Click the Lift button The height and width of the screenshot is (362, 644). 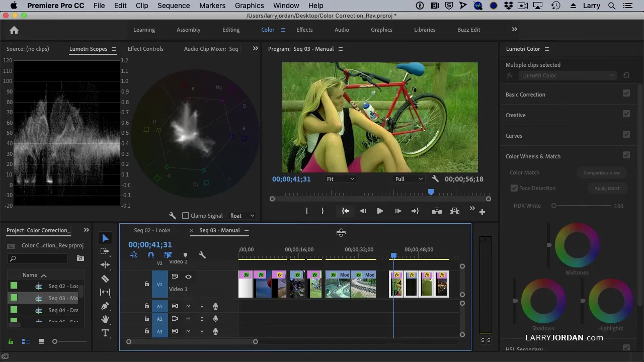437,211
